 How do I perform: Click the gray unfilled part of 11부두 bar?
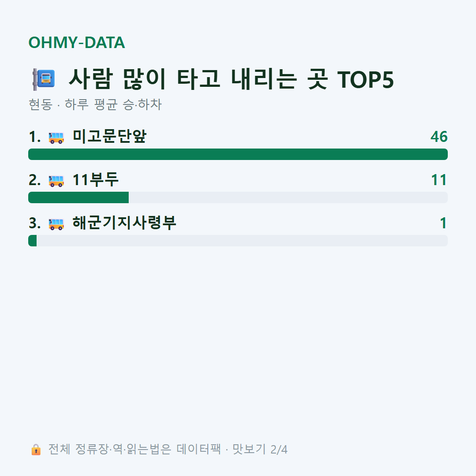[x=288, y=197]
